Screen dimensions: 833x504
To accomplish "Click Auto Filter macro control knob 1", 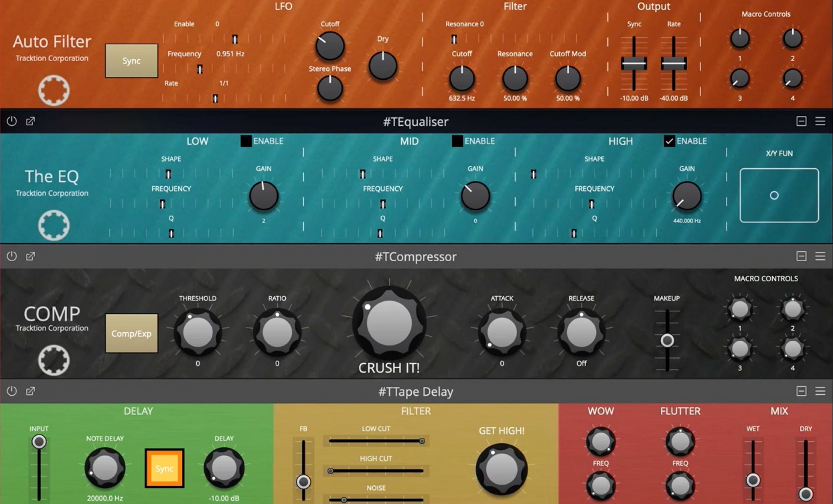I will coord(740,39).
